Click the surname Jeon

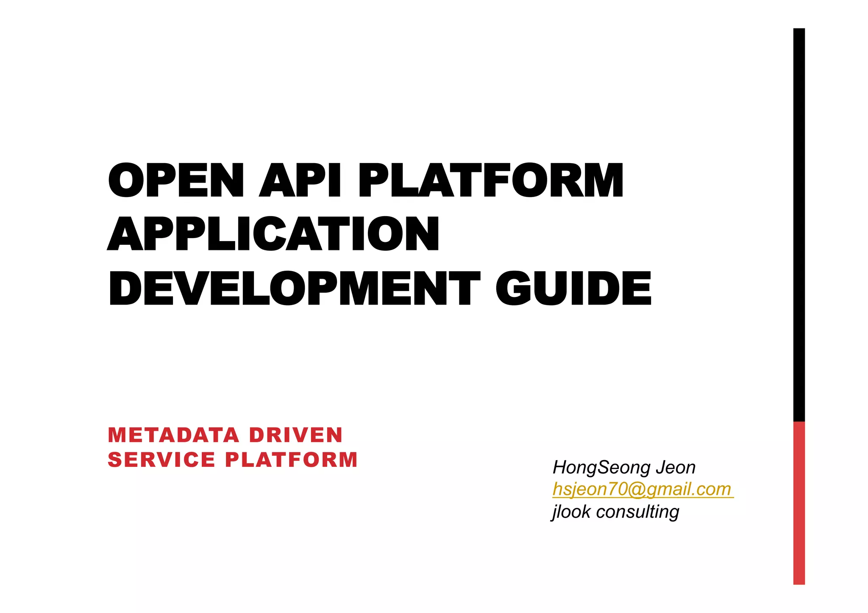[676, 468]
